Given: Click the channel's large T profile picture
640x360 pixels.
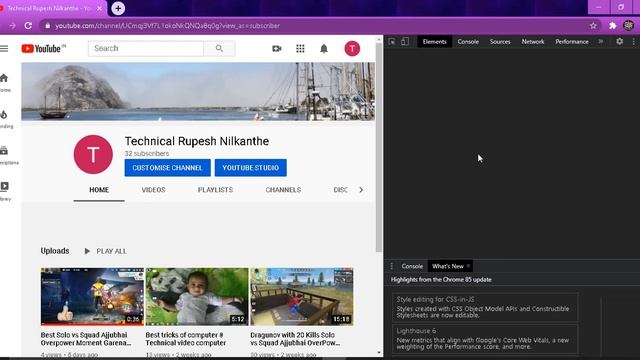Looking at the screenshot, I should tap(93, 154).
